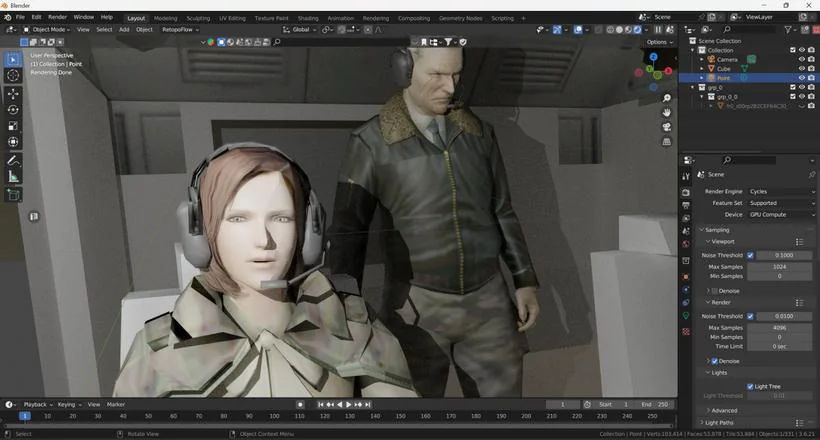Select the Add Cube tool
The height and width of the screenshot is (440, 820).
click(13, 195)
